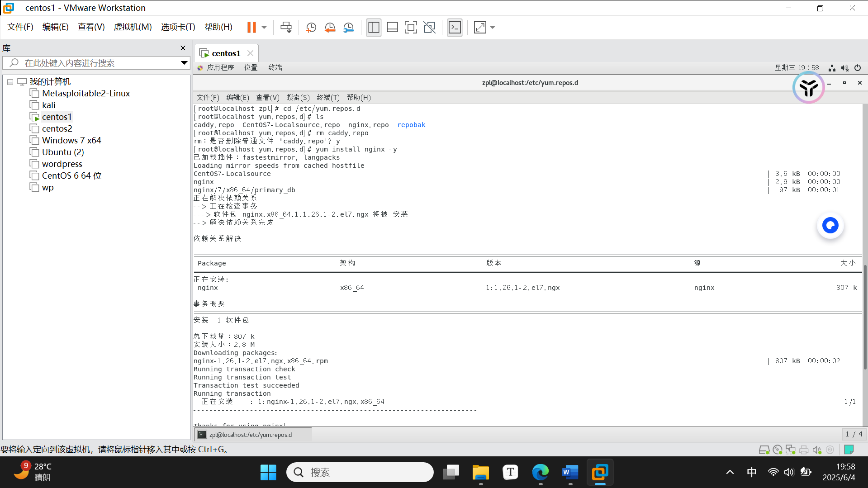Open the library search dropdown arrow
Image resolution: width=868 pixels, height=488 pixels.
[x=184, y=63]
